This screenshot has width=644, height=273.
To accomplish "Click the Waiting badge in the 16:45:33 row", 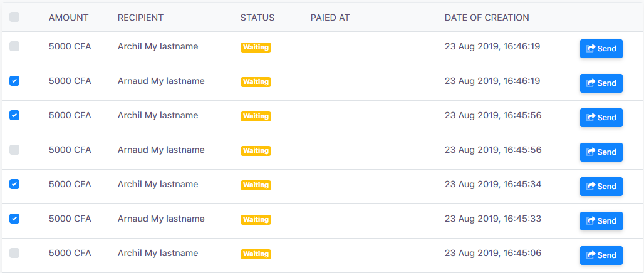I will coord(256,220).
